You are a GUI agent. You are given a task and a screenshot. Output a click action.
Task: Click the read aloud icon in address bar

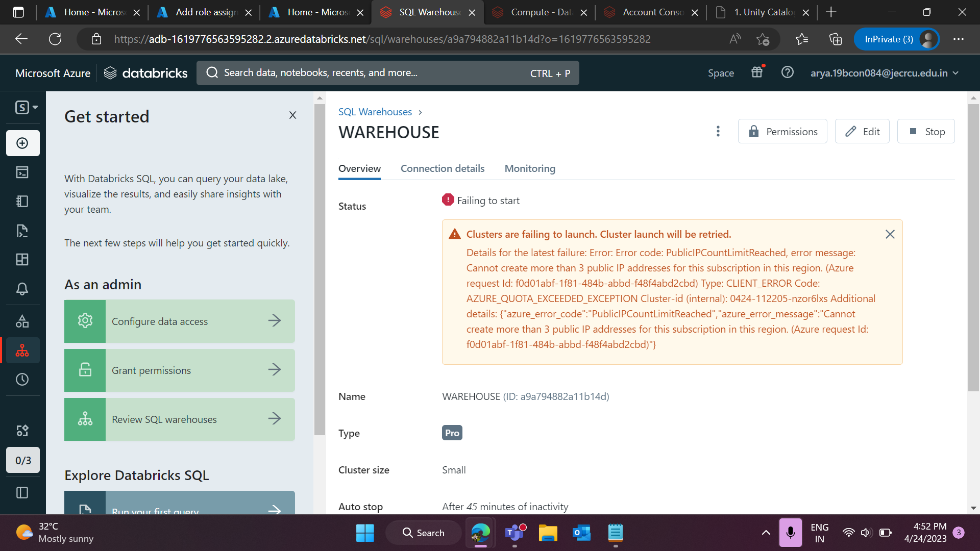coord(735,39)
